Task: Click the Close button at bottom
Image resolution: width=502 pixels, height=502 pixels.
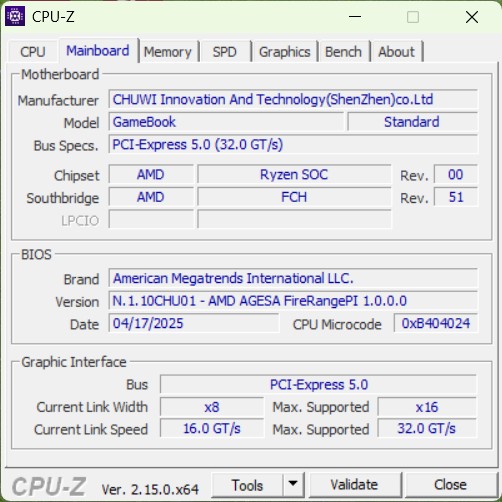Action: click(450, 485)
